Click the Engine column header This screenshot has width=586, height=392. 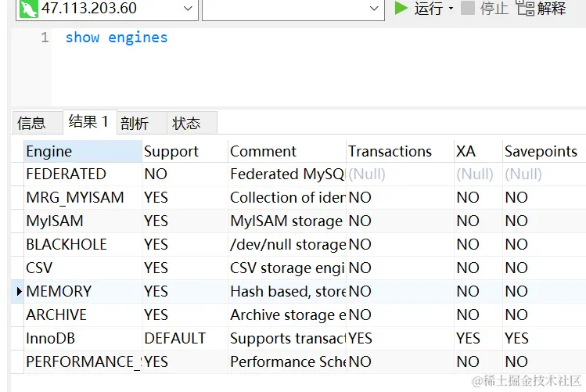pyautogui.click(x=83, y=151)
